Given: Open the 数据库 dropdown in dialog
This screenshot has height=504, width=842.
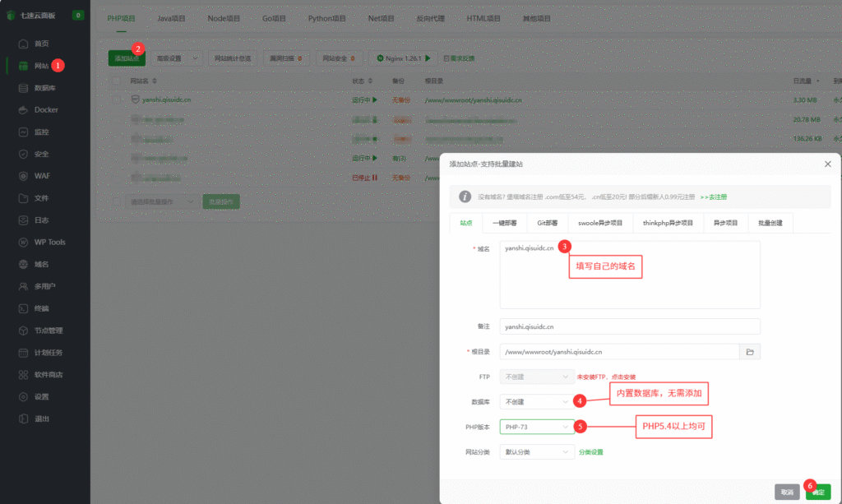Looking at the screenshot, I should tap(536, 402).
